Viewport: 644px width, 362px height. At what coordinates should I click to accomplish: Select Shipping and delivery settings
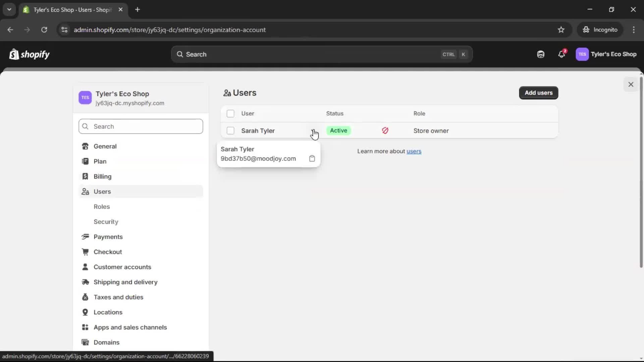(x=126, y=282)
